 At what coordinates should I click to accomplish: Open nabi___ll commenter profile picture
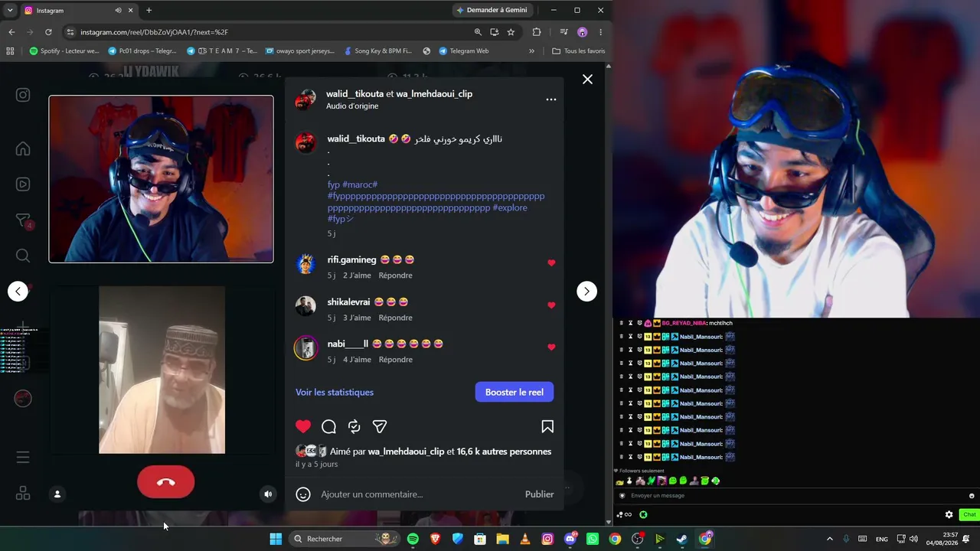click(x=305, y=348)
